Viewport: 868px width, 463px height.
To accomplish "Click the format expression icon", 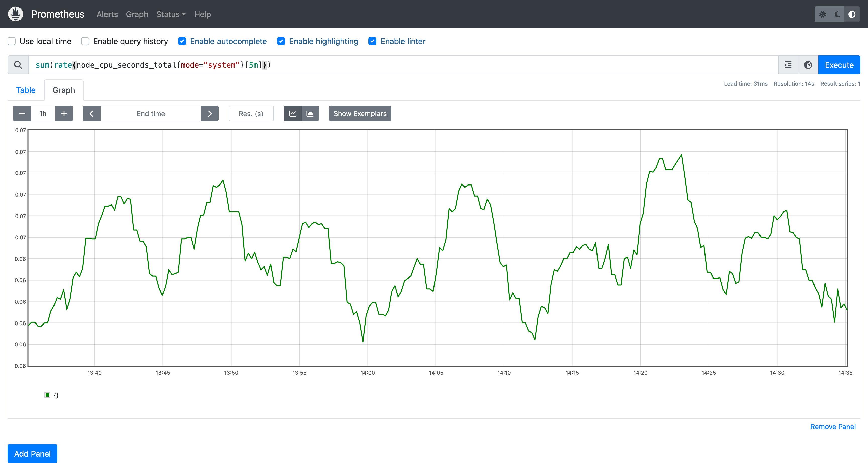I will tap(788, 65).
